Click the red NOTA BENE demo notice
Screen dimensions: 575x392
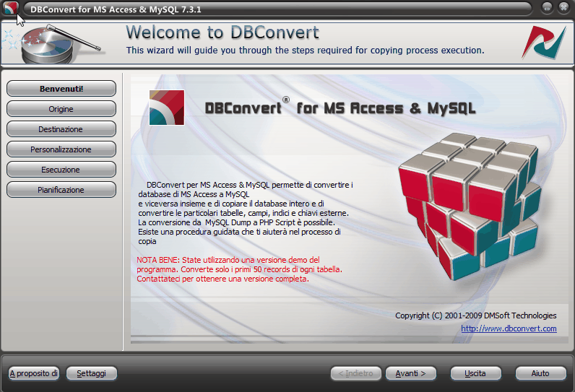tap(239, 269)
